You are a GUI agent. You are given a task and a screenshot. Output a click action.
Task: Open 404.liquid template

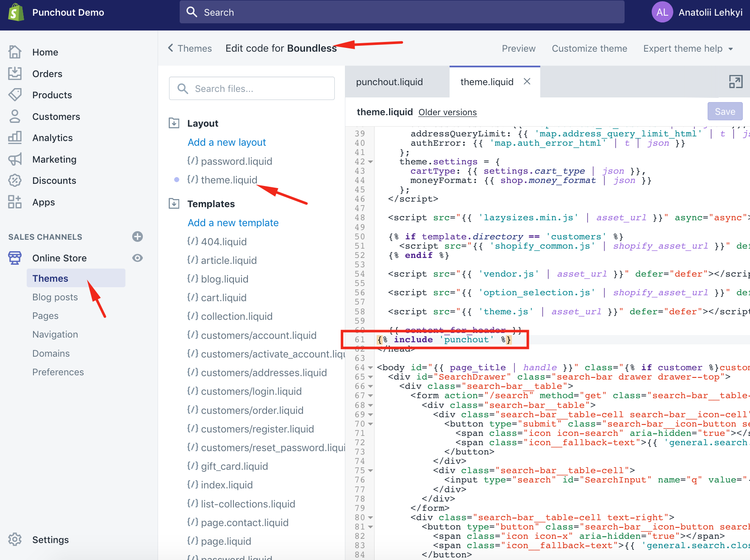tap(217, 242)
